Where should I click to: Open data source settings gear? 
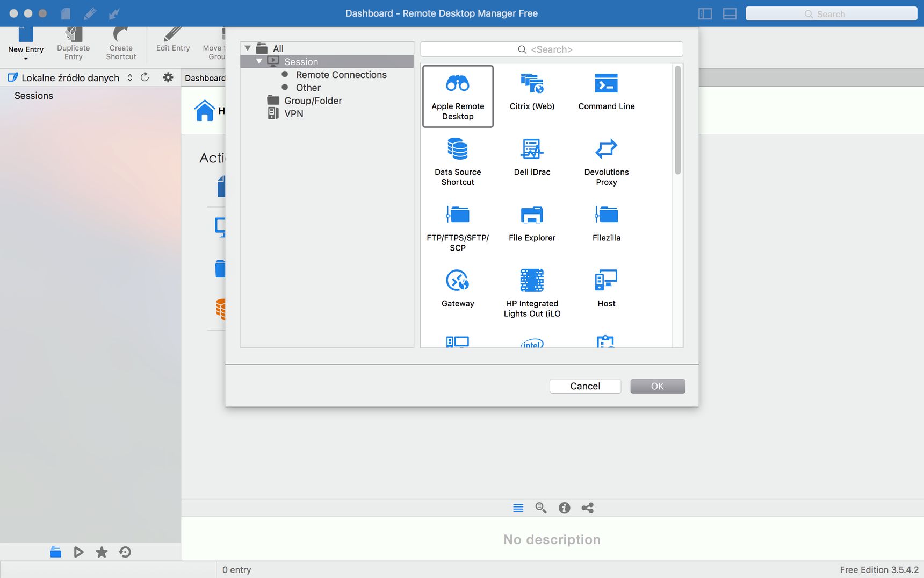click(168, 77)
